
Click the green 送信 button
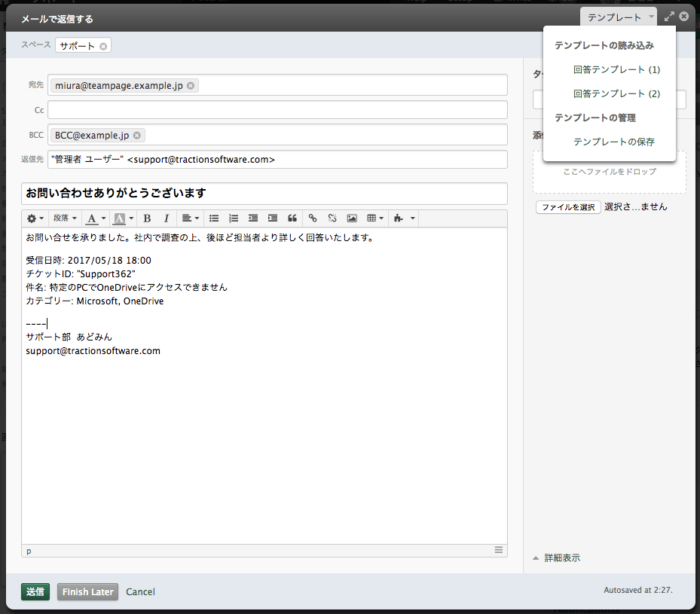click(x=35, y=592)
